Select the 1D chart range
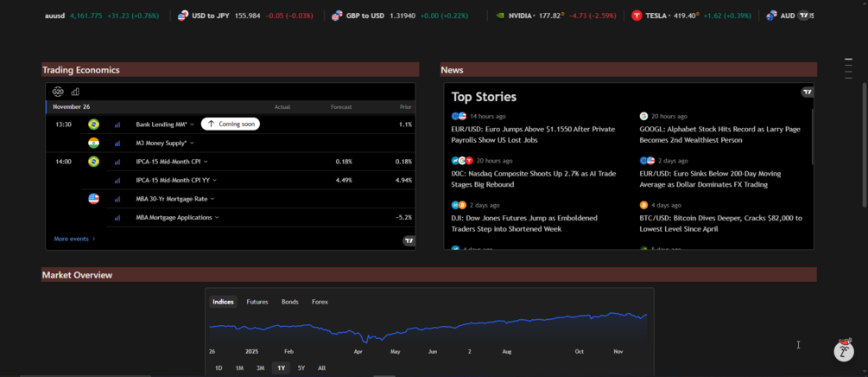Viewport: 868px width, 377px height. point(219,368)
